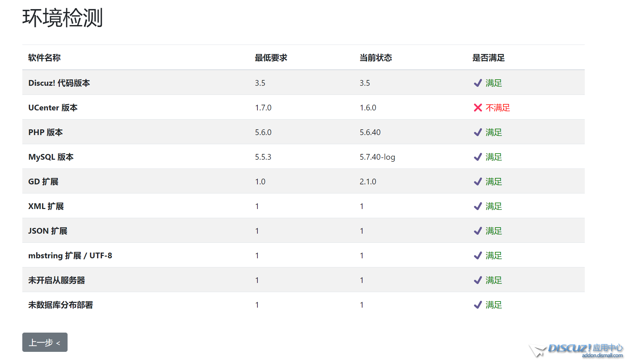Click the UCenter 版本 row label
629x364 pixels.
(x=53, y=108)
